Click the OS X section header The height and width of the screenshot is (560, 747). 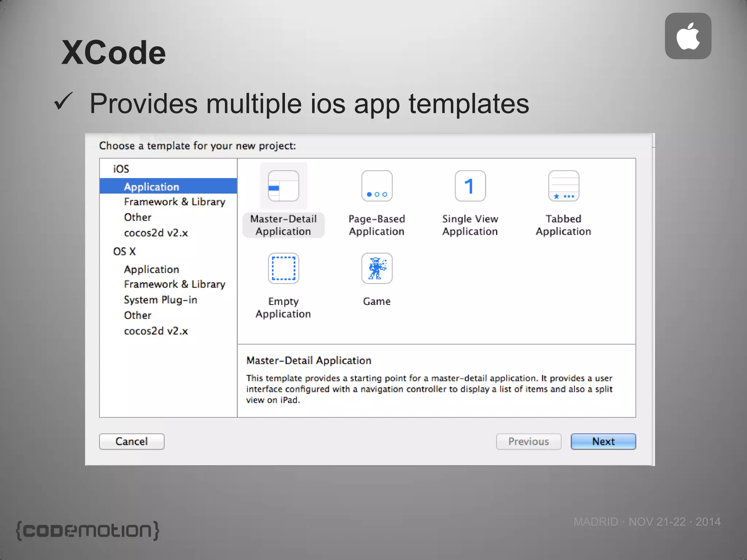click(124, 252)
